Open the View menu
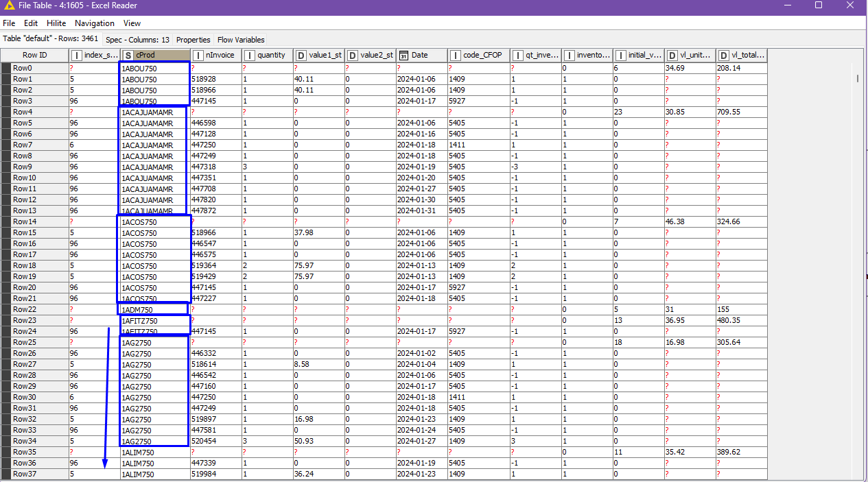Image resolution: width=868 pixels, height=482 pixels. tap(132, 23)
